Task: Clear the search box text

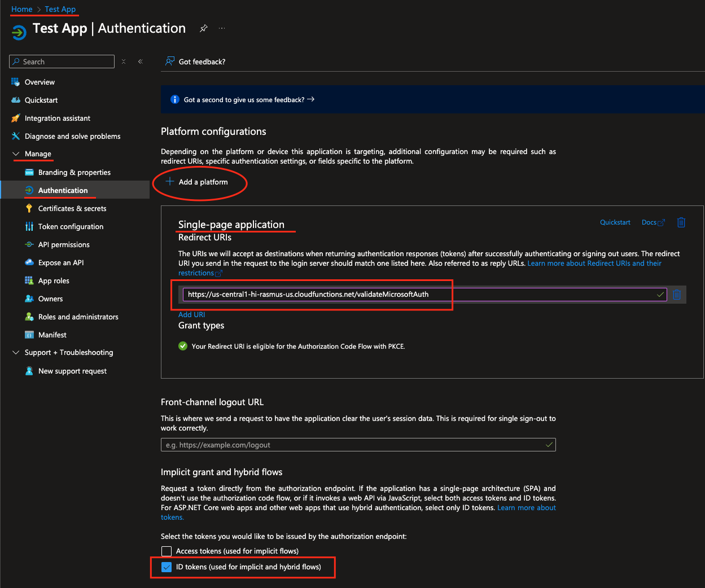Action: 124,61
